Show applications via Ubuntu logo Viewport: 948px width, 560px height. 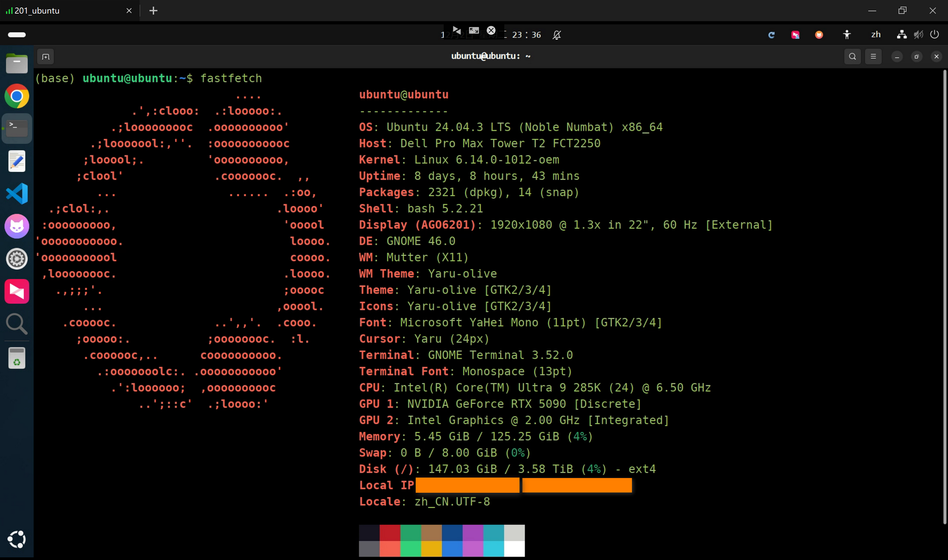17,539
